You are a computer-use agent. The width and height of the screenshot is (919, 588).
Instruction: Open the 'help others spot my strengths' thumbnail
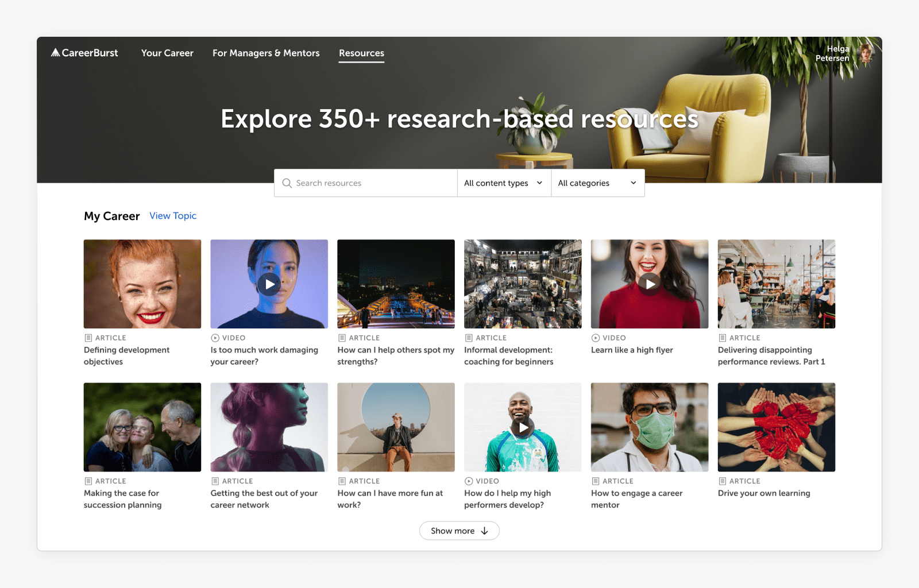(x=396, y=284)
